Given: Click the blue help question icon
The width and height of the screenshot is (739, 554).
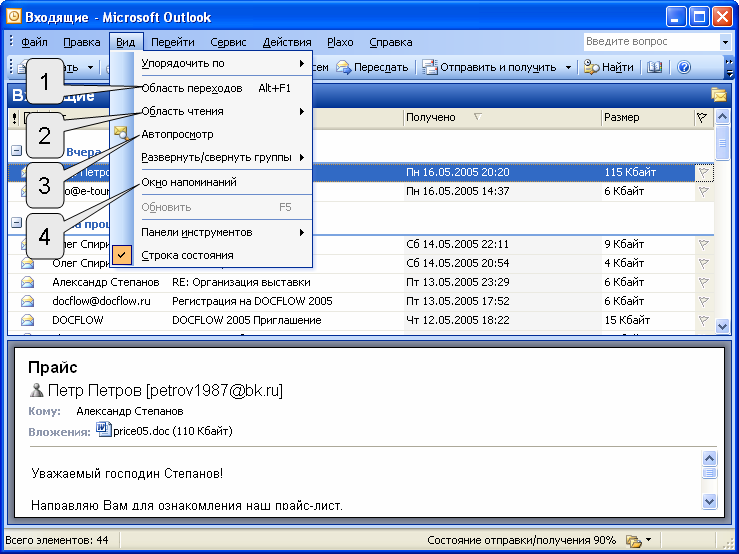Looking at the screenshot, I should click(x=684, y=67).
